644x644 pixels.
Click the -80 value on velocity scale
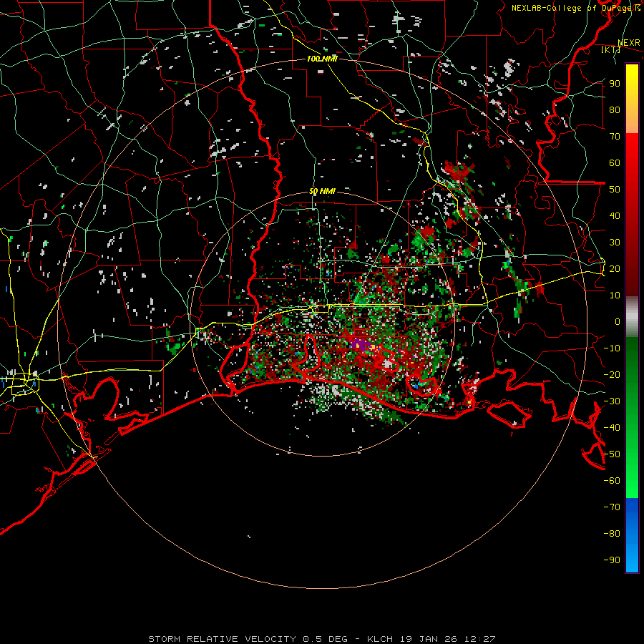click(612, 534)
